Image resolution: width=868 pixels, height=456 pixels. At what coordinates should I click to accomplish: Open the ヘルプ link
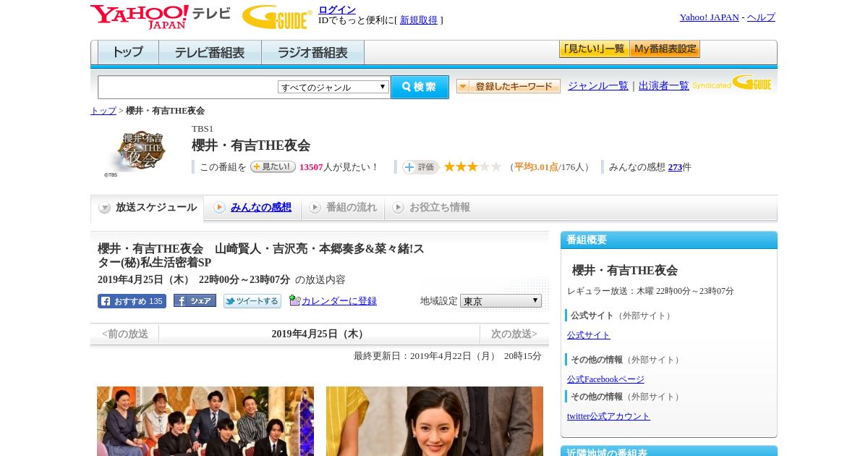761,17
